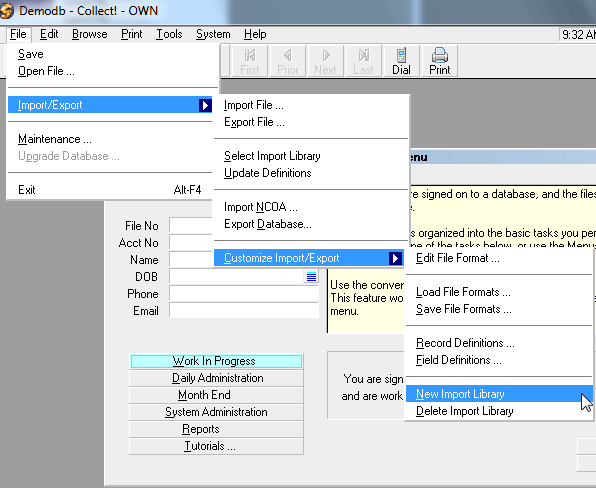Click the Month End button
This screenshot has width=596, height=488.
[216, 395]
